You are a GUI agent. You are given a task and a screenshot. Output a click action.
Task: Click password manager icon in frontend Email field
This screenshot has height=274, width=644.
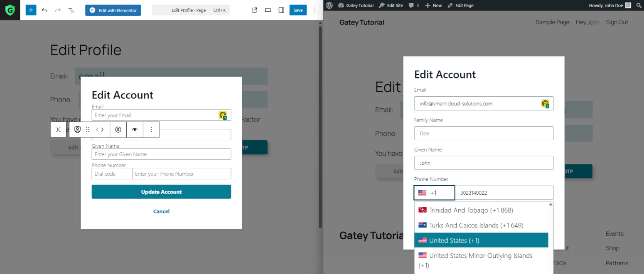pyautogui.click(x=546, y=104)
